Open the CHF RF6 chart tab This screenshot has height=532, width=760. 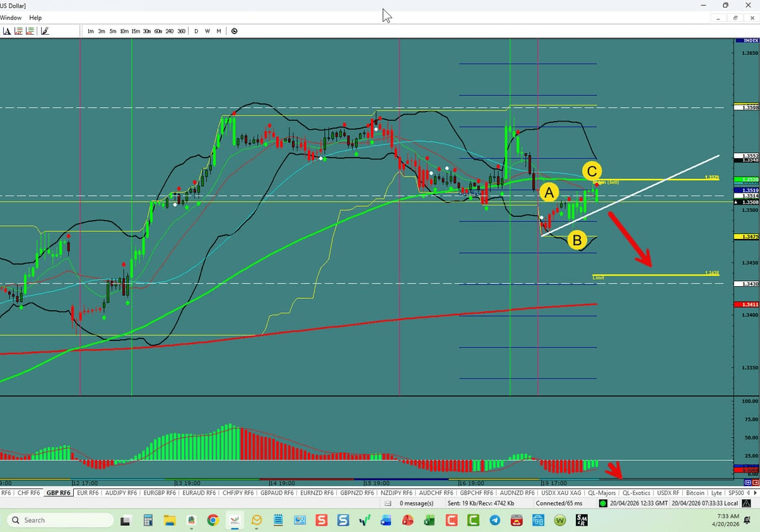(x=28, y=493)
